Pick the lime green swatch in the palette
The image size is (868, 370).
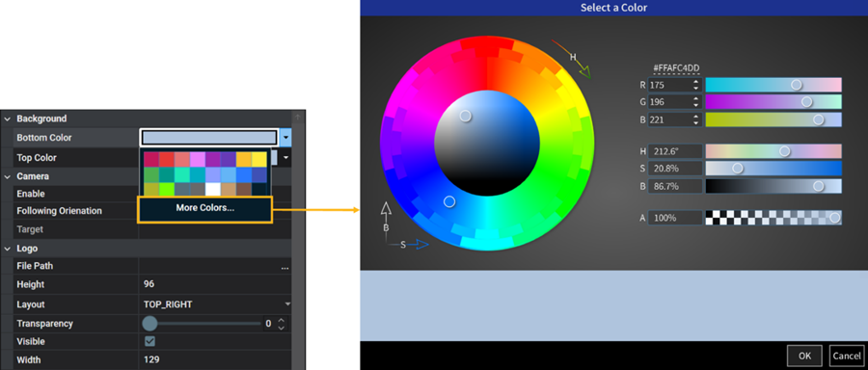point(167,189)
